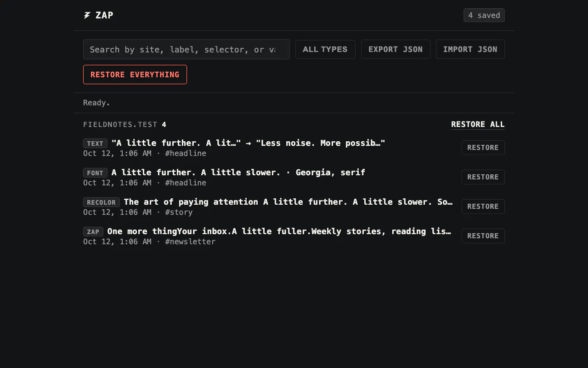This screenshot has height=368, width=588.
Task: Click RESTORE ALL for fieldnotes.test
Action: coord(478,124)
